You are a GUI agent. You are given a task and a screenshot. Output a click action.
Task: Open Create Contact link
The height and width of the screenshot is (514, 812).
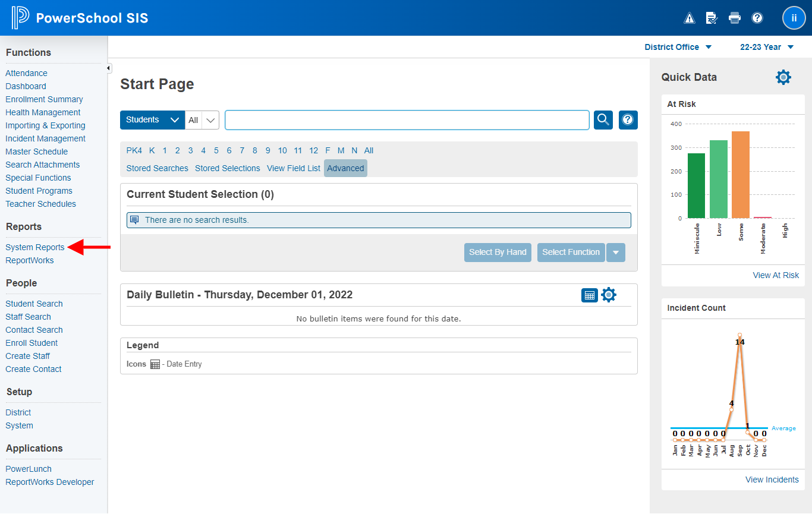coord(33,369)
